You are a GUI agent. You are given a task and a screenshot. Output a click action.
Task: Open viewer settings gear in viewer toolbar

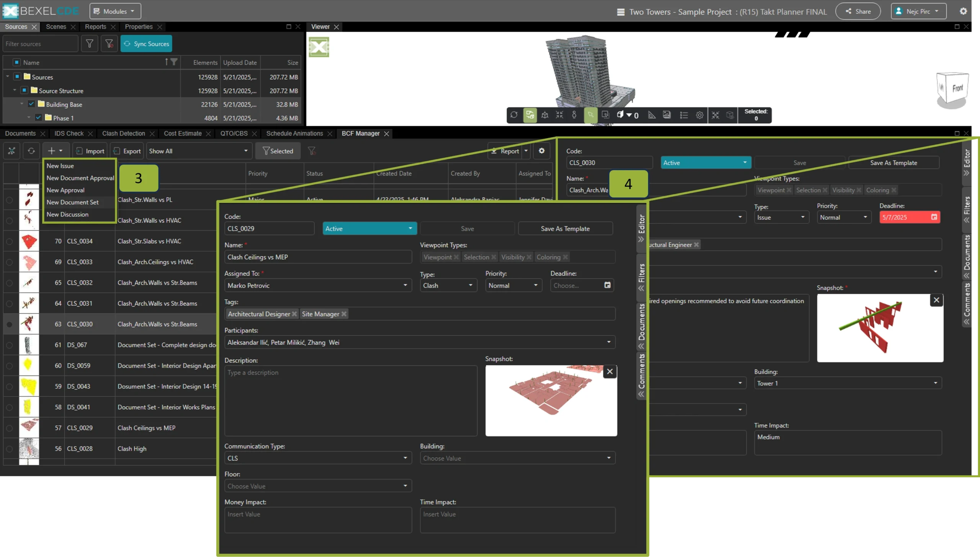[699, 115]
